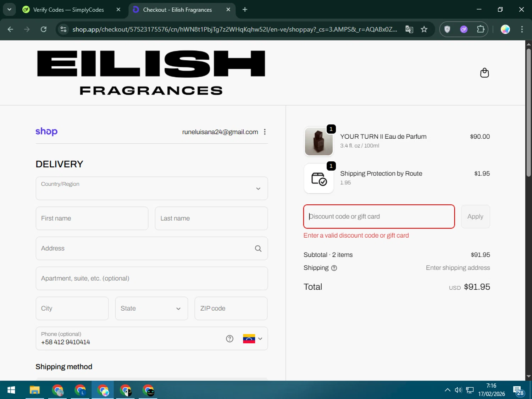Screen dimensions: 532x399
Task: Open the tab search dropdown arrow
Action: point(10,10)
